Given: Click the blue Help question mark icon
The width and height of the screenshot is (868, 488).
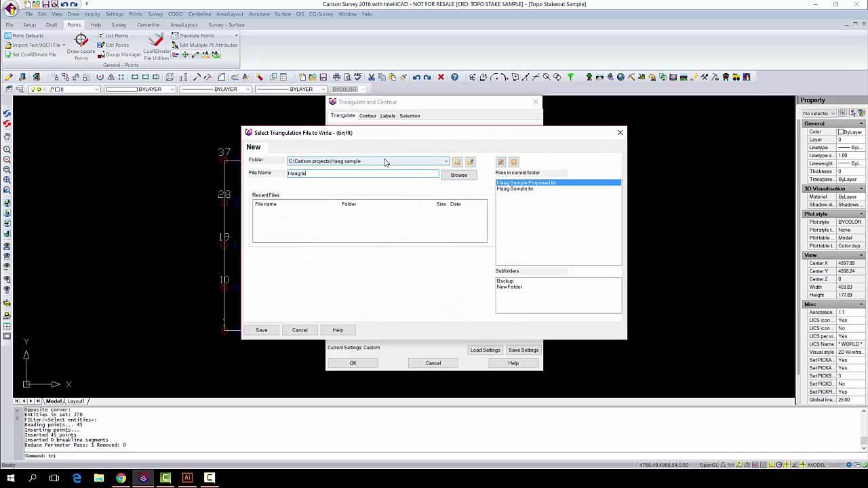Looking at the screenshot, I should coord(454,77).
